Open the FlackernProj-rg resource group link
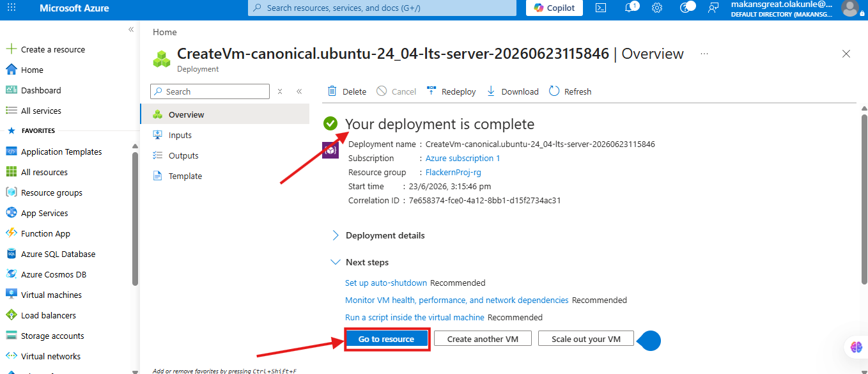Image resolution: width=868 pixels, height=374 pixels. pyautogui.click(x=453, y=173)
